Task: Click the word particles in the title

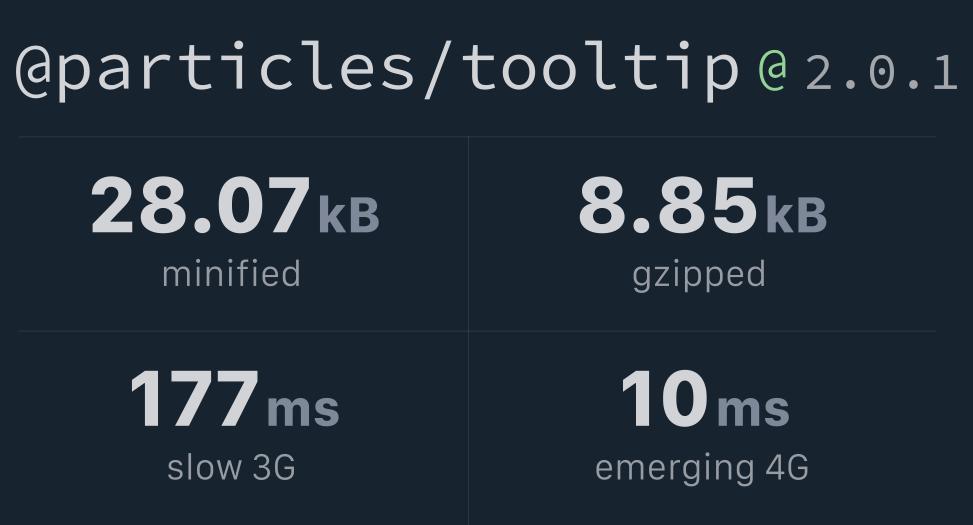Action: click(x=236, y=71)
